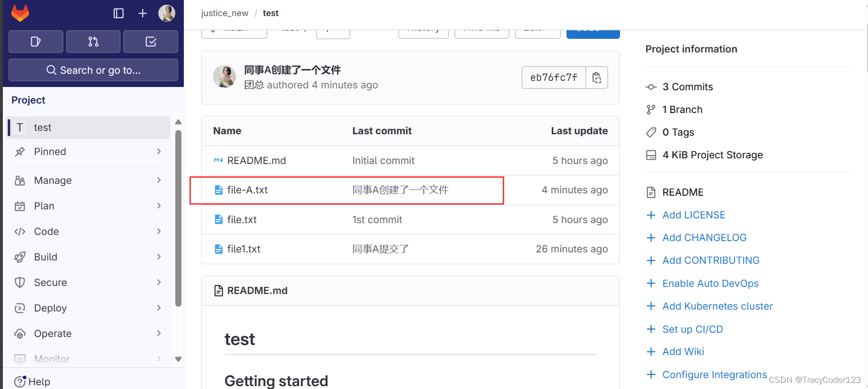
Task: Click commit SHA eb76fc7f
Action: click(x=554, y=78)
